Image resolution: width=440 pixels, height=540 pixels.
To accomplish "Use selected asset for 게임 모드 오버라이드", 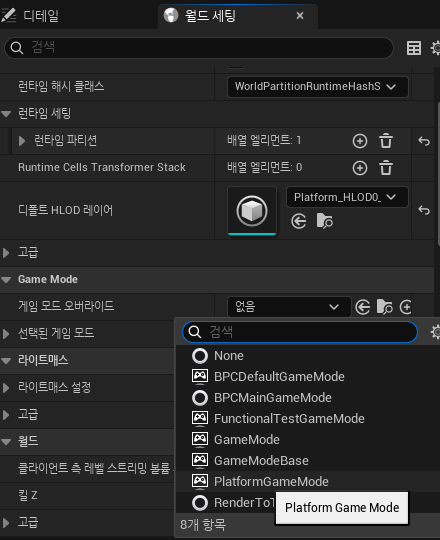I will [x=363, y=307].
